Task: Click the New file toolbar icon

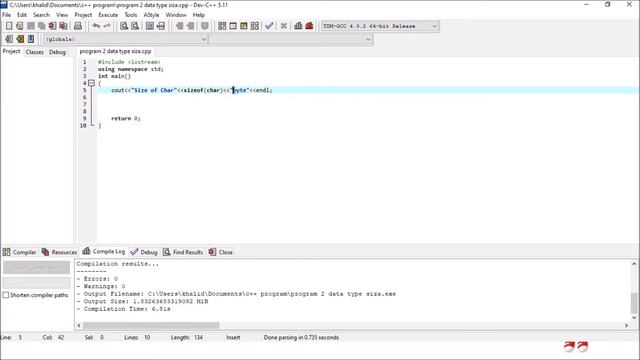Action: [9, 26]
